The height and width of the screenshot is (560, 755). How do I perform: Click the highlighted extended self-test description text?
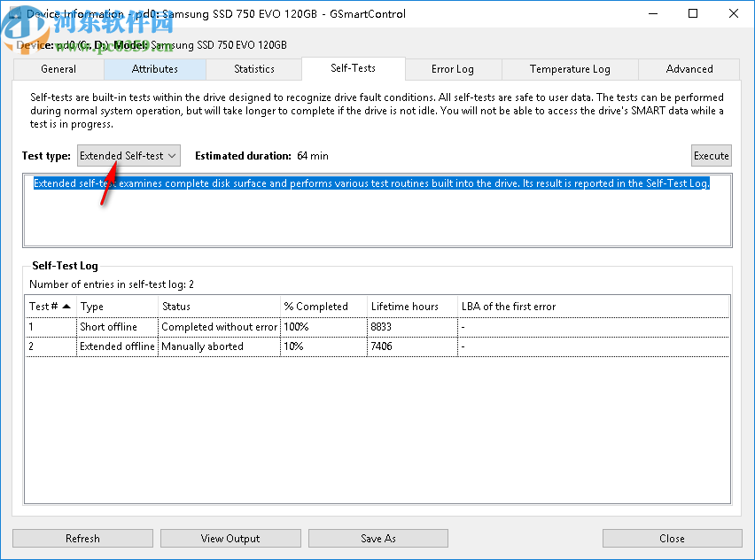[371, 183]
